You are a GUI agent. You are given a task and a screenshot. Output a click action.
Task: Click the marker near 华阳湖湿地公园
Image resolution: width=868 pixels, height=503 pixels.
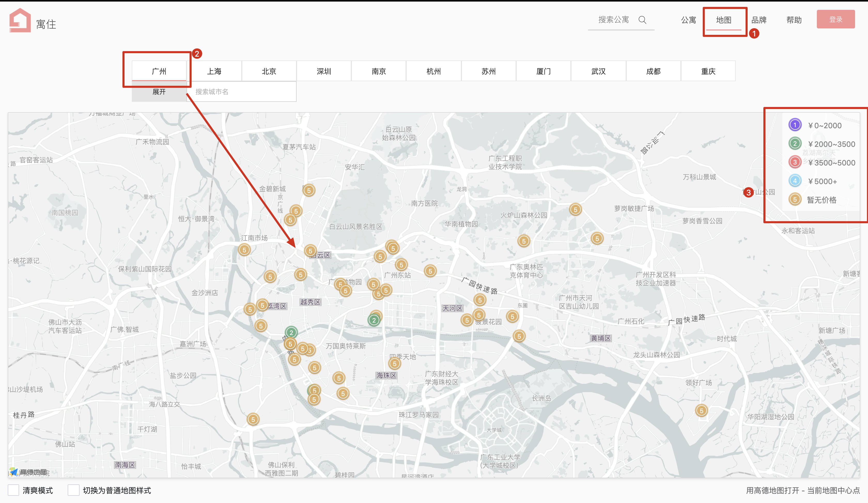(x=701, y=411)
